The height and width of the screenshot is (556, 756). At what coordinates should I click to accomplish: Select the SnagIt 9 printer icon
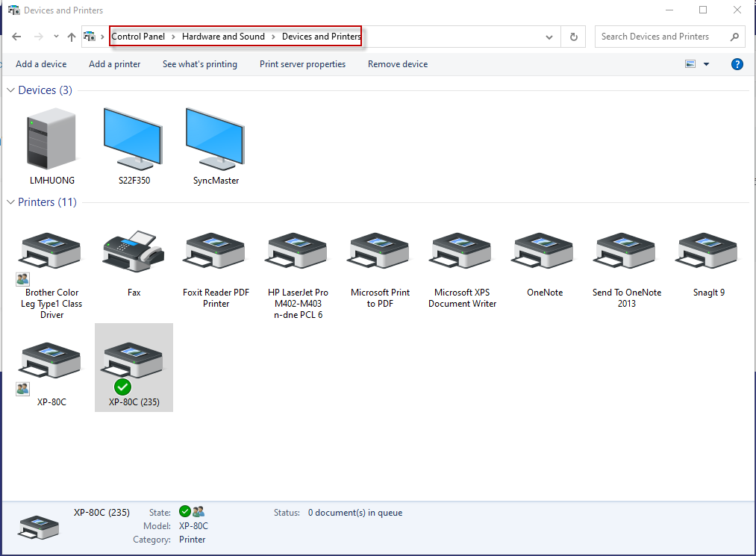[707, 251]
